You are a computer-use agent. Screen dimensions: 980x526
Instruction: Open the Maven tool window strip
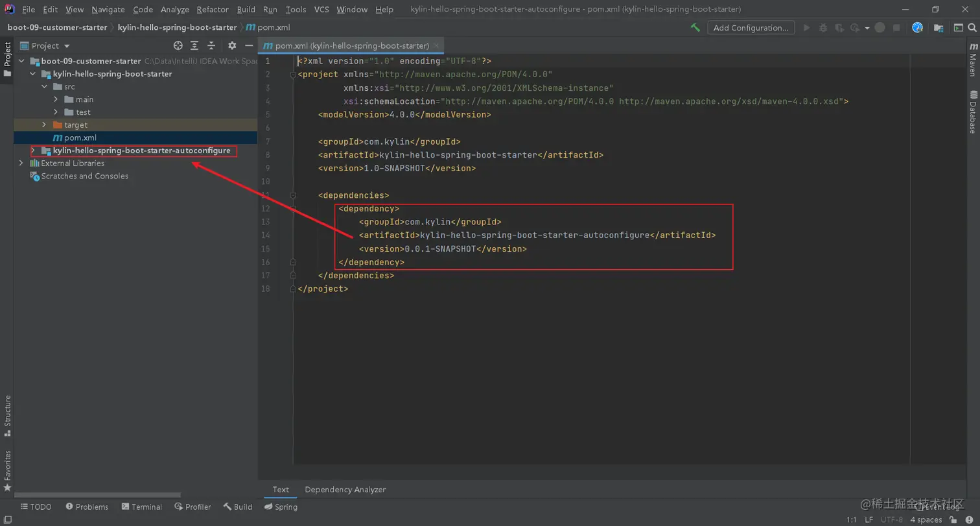pyautogui.click(x=973, y=60)
